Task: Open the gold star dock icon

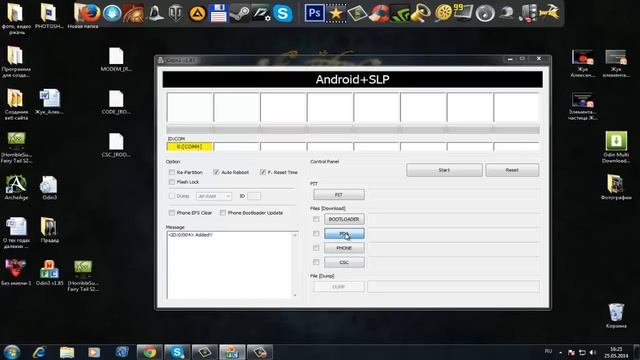Action: pyautogui.click(x=336, y=13)
